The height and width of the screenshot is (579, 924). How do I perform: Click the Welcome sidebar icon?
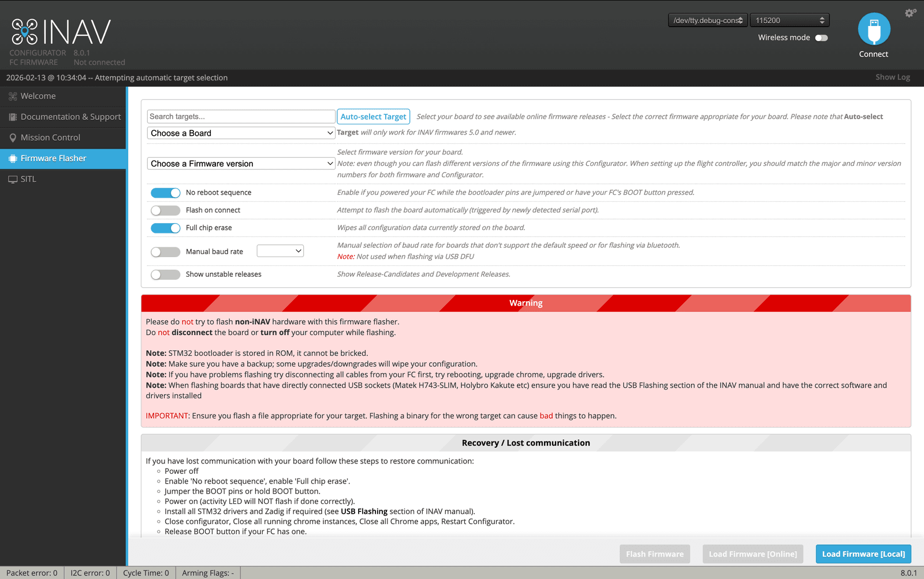click(x=13, y=96)
